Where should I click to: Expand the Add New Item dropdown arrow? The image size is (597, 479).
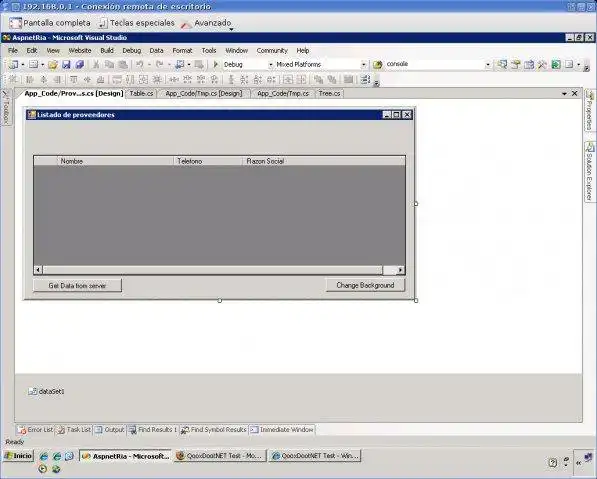pyautogui.click(x=43, y=65)
